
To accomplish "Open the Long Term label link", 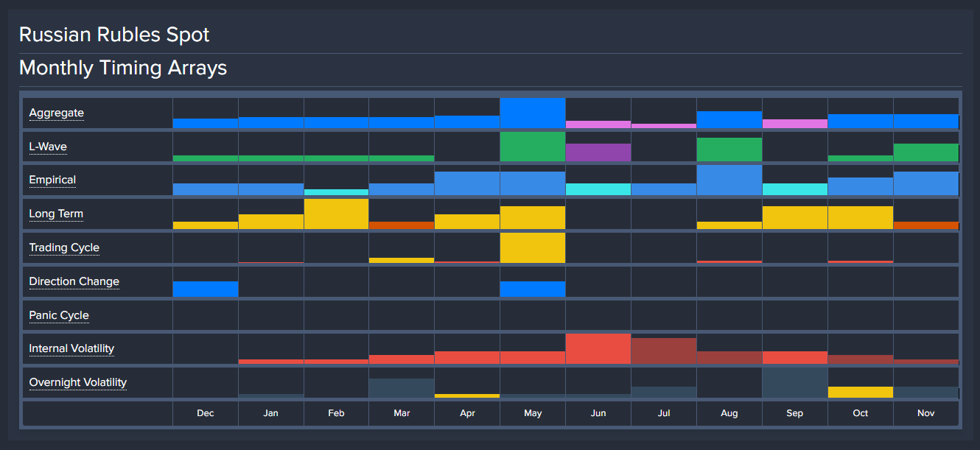I will (56, 214).
